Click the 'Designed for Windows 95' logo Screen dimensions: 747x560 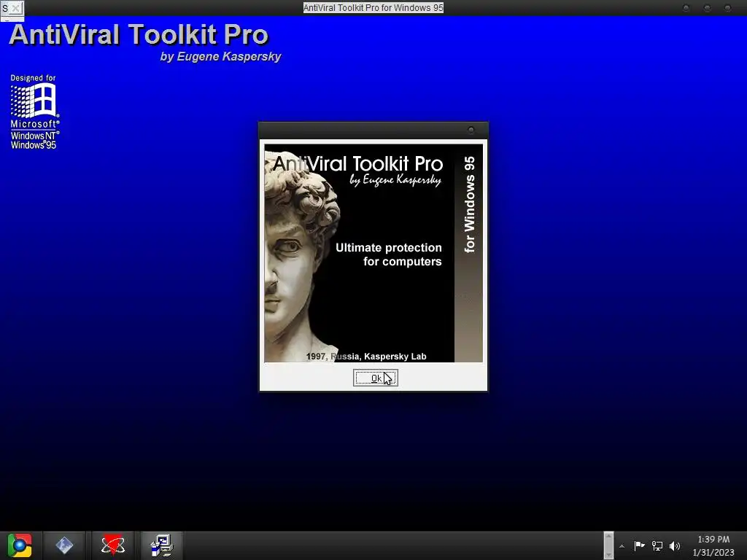tap(35, 112)
